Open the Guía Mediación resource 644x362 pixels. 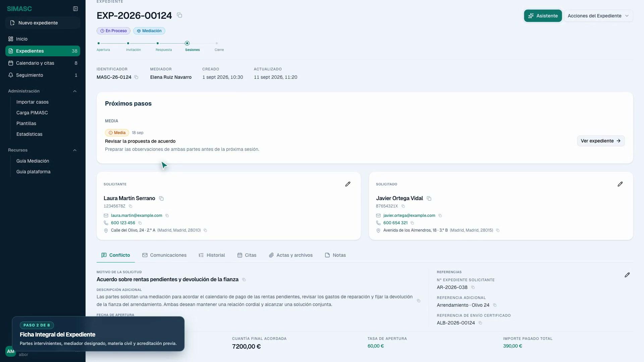[x=33, y=161]
